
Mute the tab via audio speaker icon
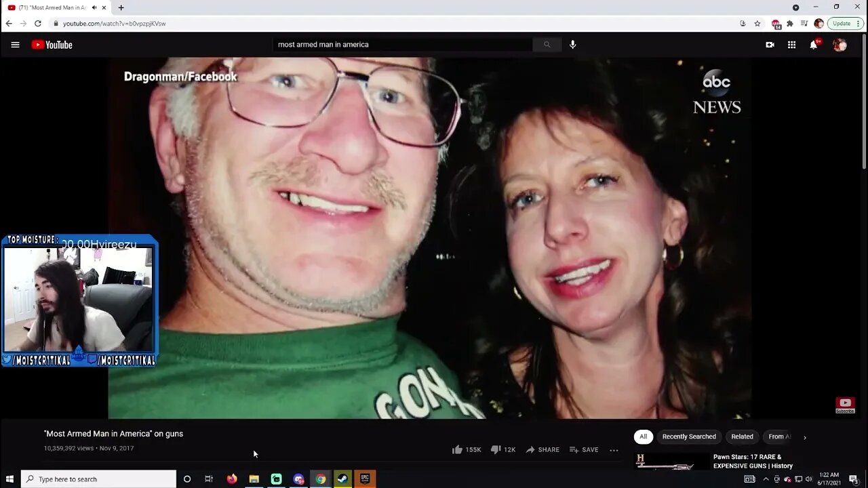(x=94, y=7)
